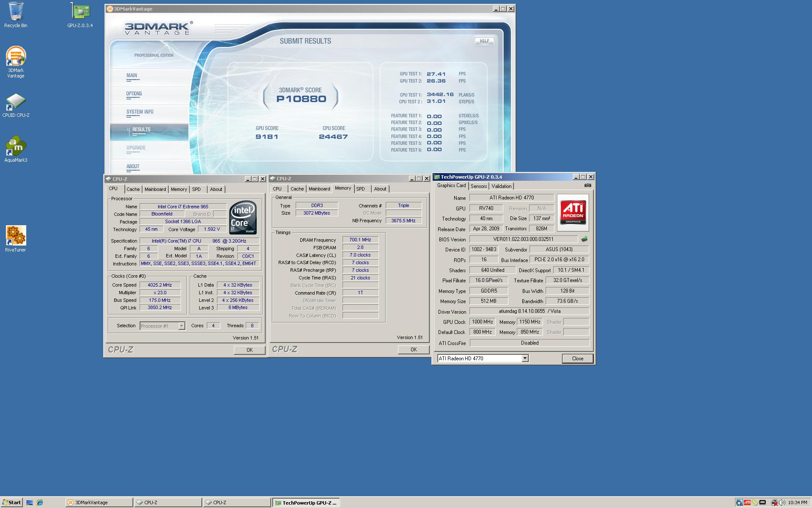Viewport: 812px width, 508px height.
Task: Click the CPU score 24467 value
Action: click(333, 137)
